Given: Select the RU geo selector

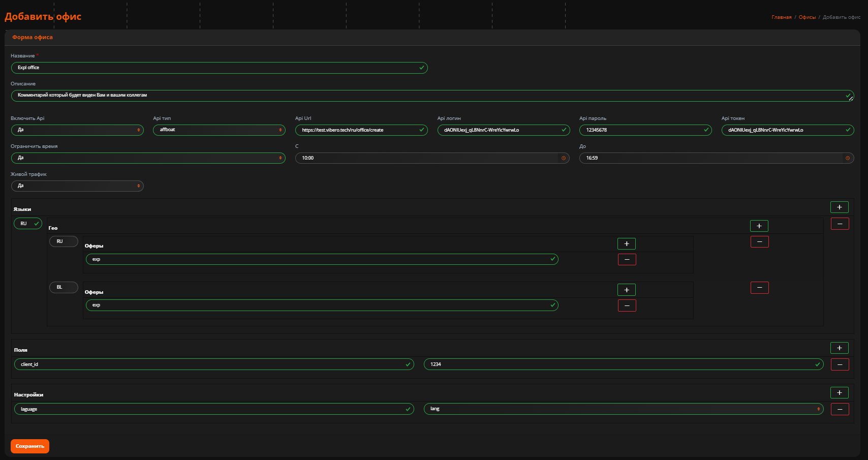Looking at the screenshot, I should point(64,241).
